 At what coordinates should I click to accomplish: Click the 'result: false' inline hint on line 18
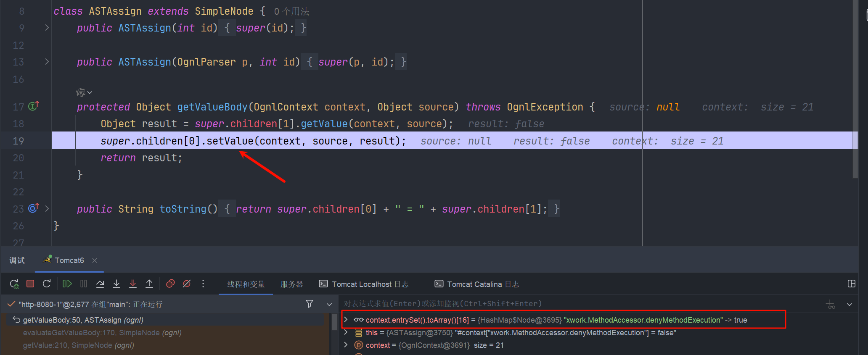[506, 124]
